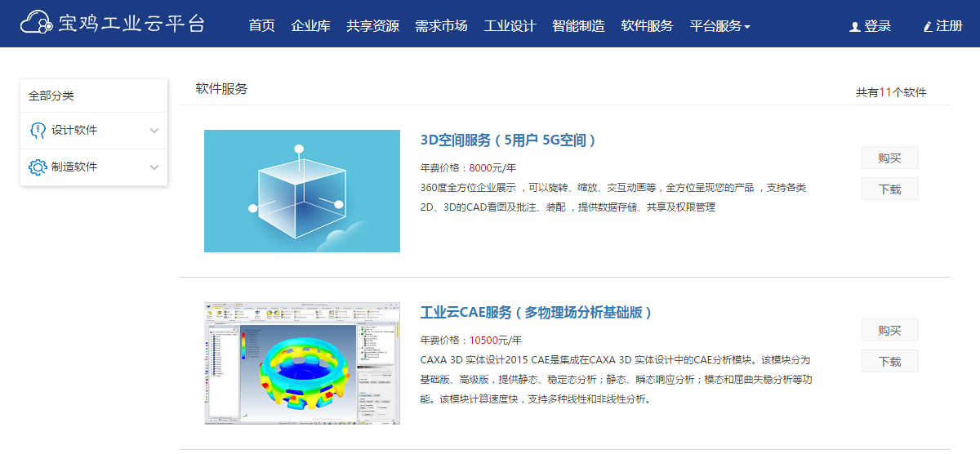Click 下载 for 3D空间服务
The width and height of the screenshot is (980, 454).
click(x=890, y=189)
